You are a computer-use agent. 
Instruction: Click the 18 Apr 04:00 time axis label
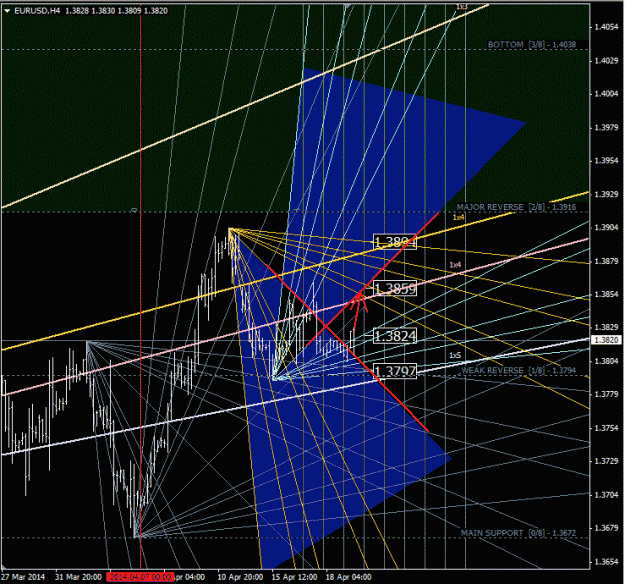click(x=348, y=577)
